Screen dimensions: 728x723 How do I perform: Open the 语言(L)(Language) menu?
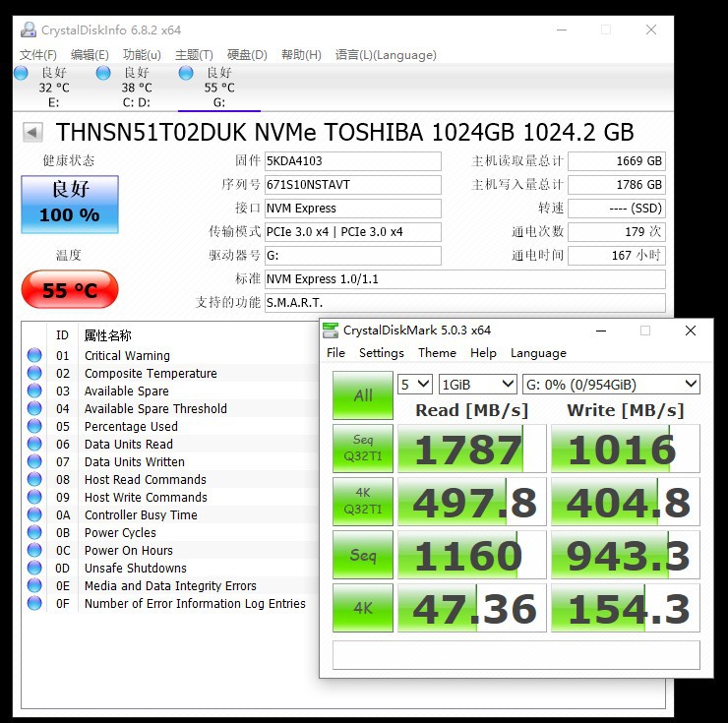pos(386,55)
